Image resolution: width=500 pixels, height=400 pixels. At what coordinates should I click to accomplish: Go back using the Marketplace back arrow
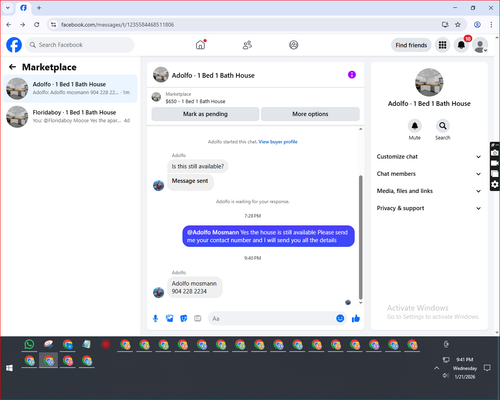click(12, 67)
